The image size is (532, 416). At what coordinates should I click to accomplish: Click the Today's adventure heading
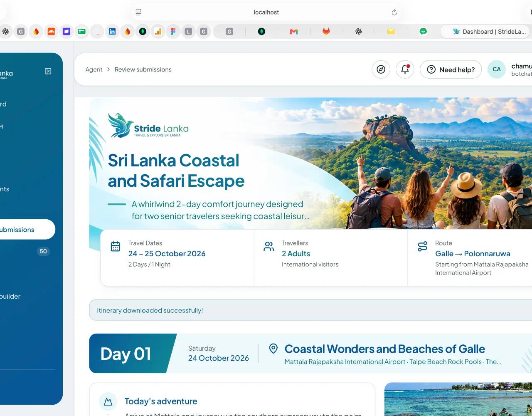[x=161, y=401]
